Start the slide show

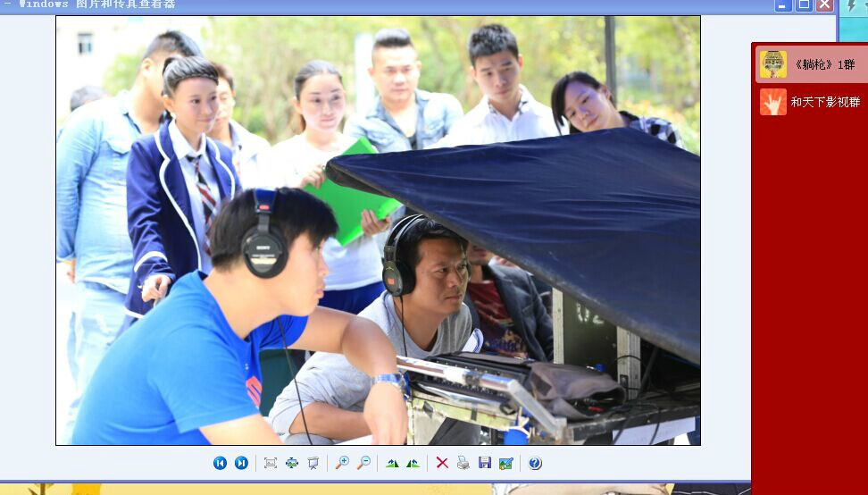point(313,463)
